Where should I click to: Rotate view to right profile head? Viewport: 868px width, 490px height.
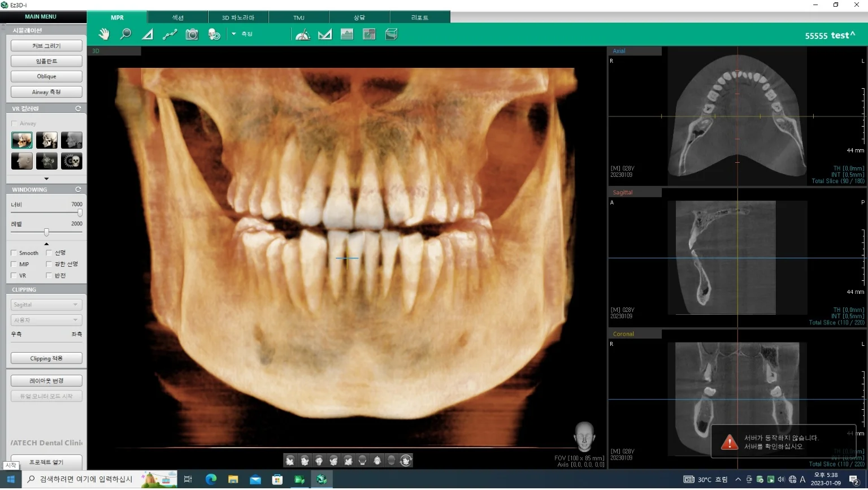click(290, 461)
